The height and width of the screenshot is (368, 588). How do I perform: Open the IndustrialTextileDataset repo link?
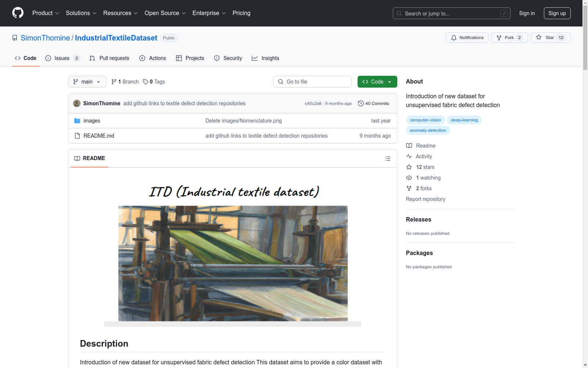point(116,38)
